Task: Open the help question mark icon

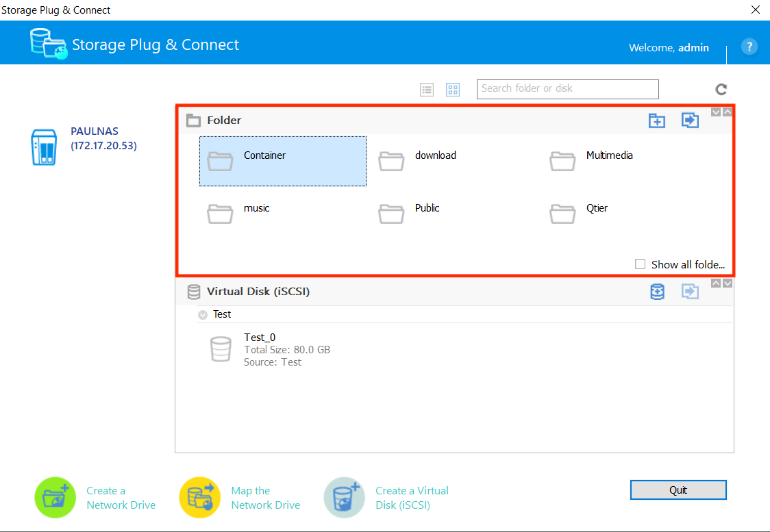Action: tap(749, 47)
